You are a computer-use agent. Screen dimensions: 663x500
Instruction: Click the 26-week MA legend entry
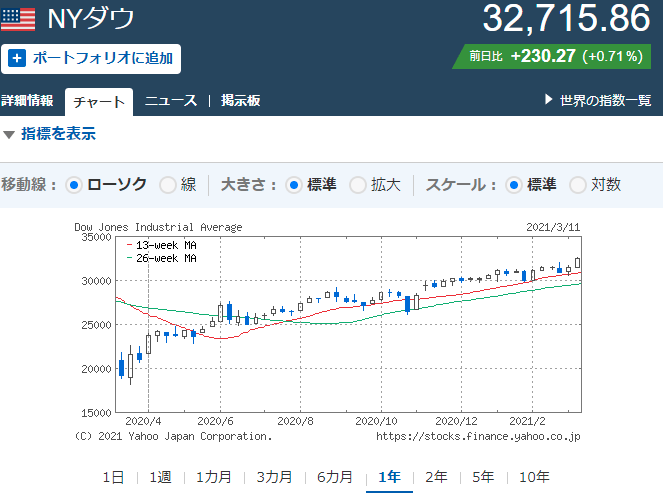coord(162,258)
